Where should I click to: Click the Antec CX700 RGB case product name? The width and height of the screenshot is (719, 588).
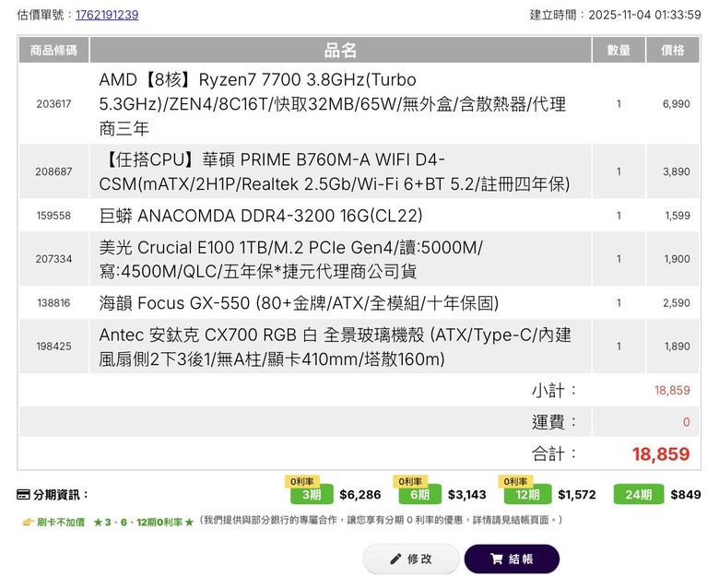coord(336,347)
